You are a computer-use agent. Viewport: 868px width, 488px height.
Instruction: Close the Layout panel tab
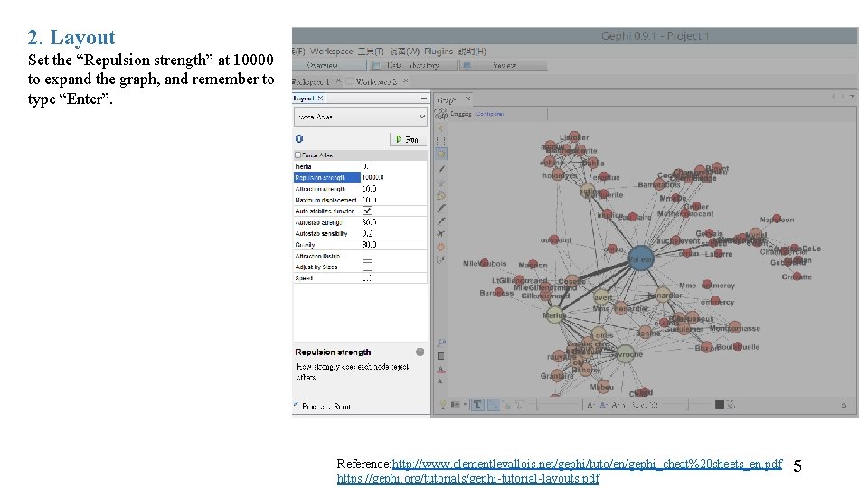point(320,98)
